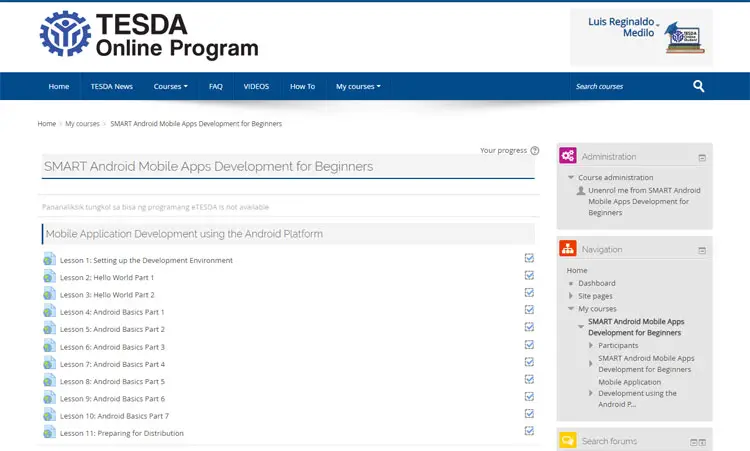Image resolution: width=750 pixels, height=451 pixels.
Task: Click the Home breadcrumb link
Action: pyautogui.click(x=47, y=124)
